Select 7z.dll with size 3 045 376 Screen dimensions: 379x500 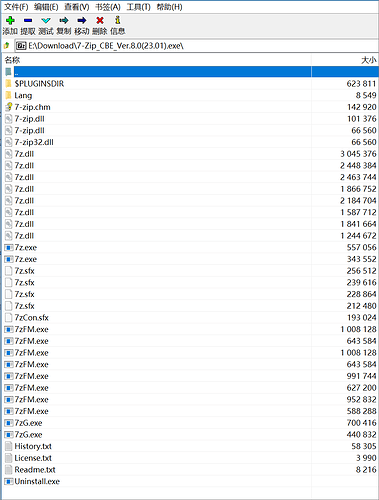[191, 154]
